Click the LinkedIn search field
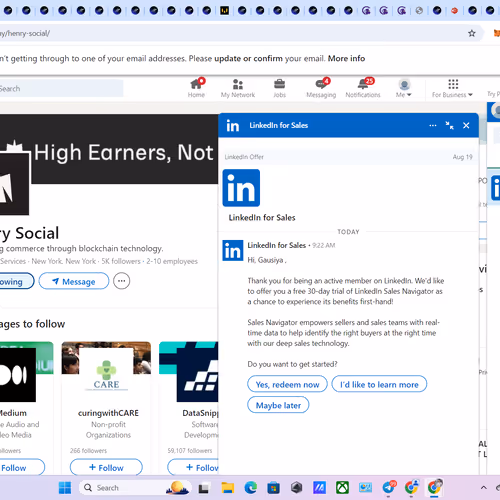The width and height of the screenshot is (500, 500). pyautogui.click(x=60, y=89)
